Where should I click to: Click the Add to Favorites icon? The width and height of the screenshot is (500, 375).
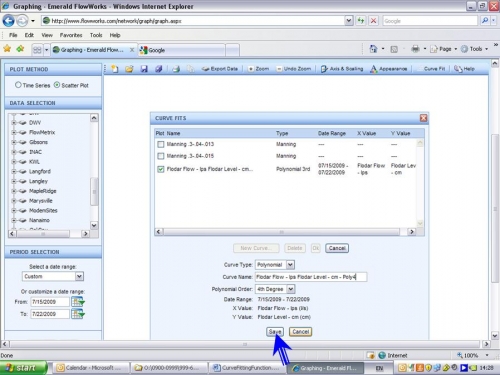point(20,49)
